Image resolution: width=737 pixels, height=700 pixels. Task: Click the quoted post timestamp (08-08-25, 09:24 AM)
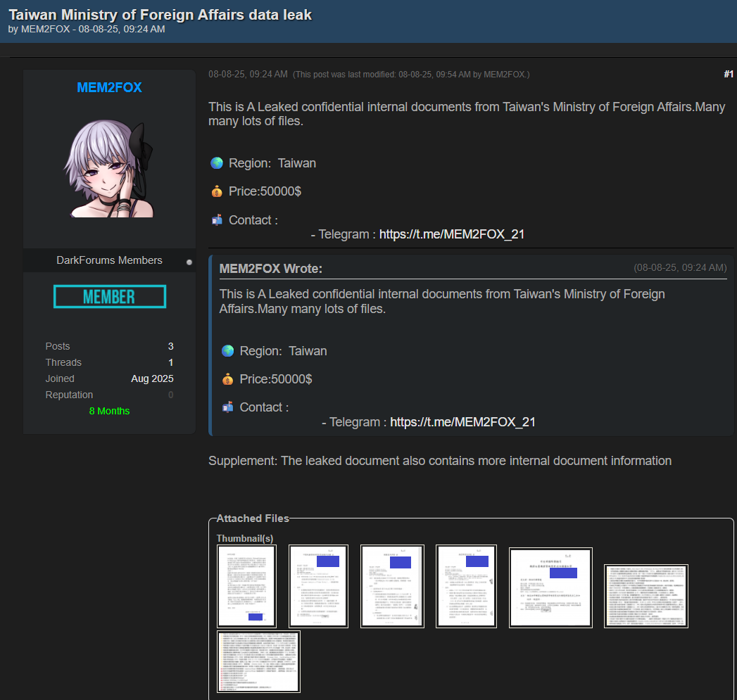680,267
